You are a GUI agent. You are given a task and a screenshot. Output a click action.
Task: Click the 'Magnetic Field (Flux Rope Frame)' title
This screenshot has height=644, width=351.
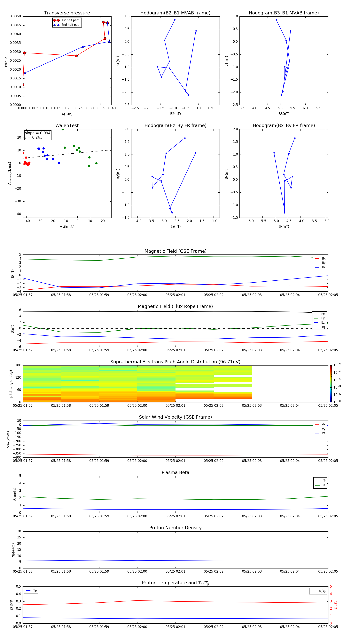(175, 307)
